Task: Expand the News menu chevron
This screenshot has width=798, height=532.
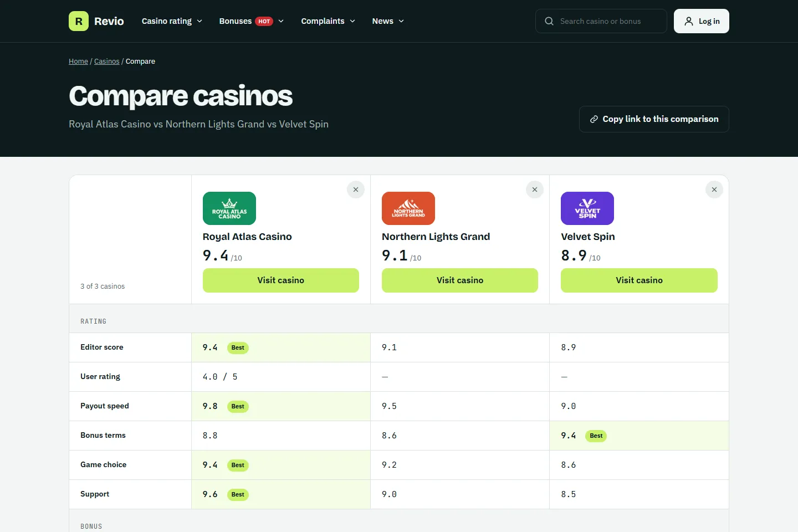Action: (x=401, y=21)
